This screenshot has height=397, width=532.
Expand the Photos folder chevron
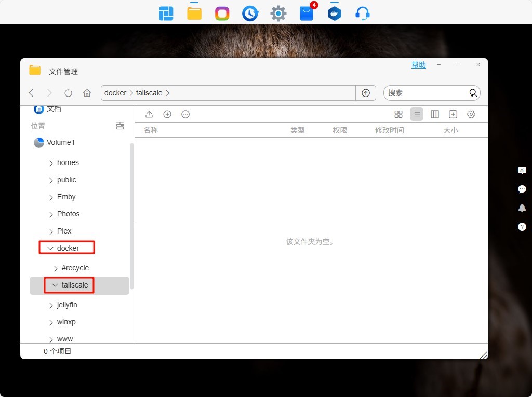pos(51,215)
